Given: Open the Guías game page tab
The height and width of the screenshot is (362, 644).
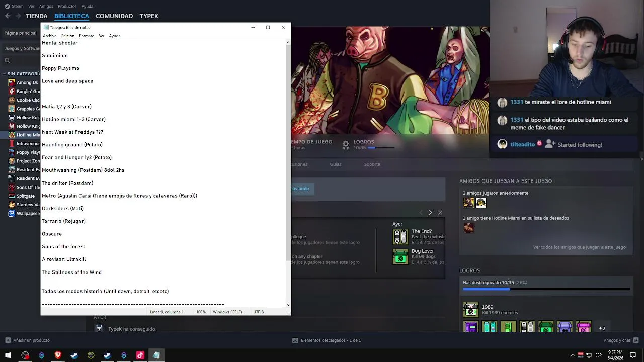Looking at the screenshot, I should (336, 164).
